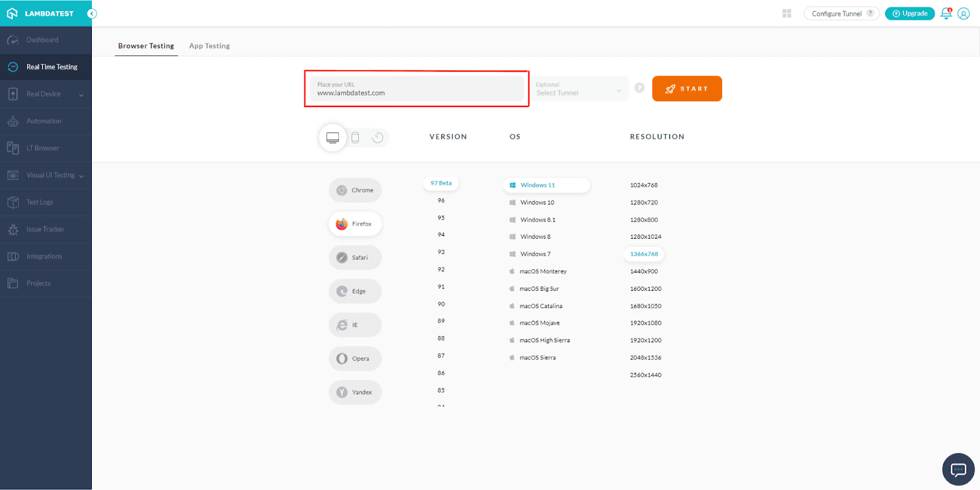Expand the Real Device submenu chevron
This screenshot has width=980, height=490.
click(81, 95)
